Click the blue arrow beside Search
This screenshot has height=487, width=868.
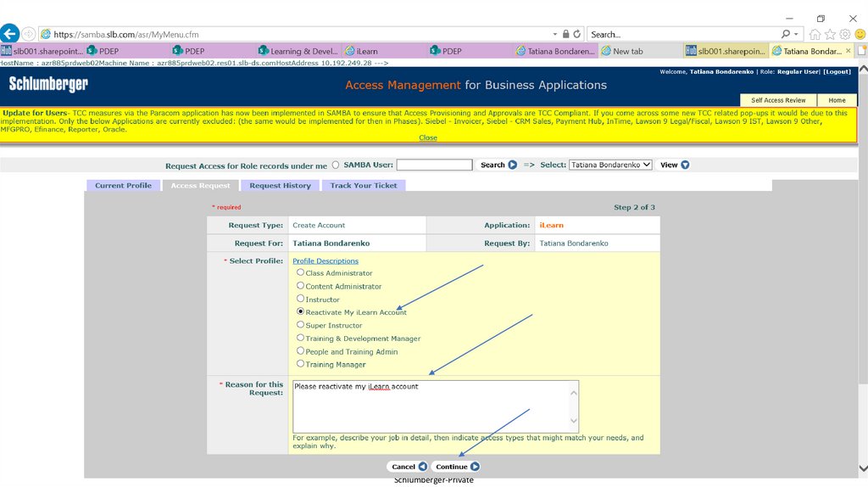pyautogui.click(x=513, y=165)
